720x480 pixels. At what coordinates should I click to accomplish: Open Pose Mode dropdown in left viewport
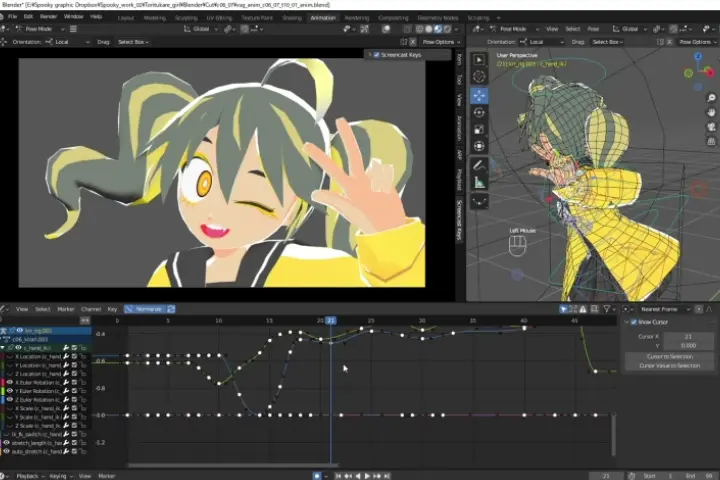click(x=40, y=29)
